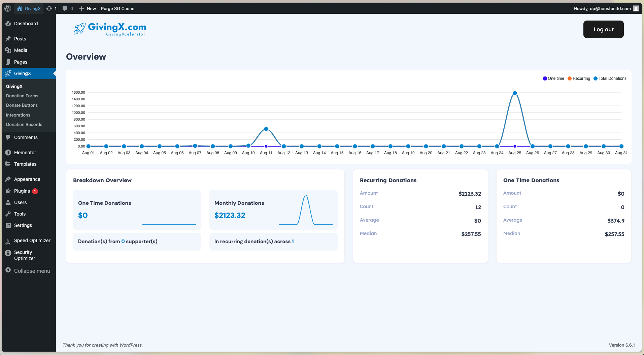Open the New content dropdown in admin bar
The height and width of the screenshot is (355, 644).
tap(88, 8)
